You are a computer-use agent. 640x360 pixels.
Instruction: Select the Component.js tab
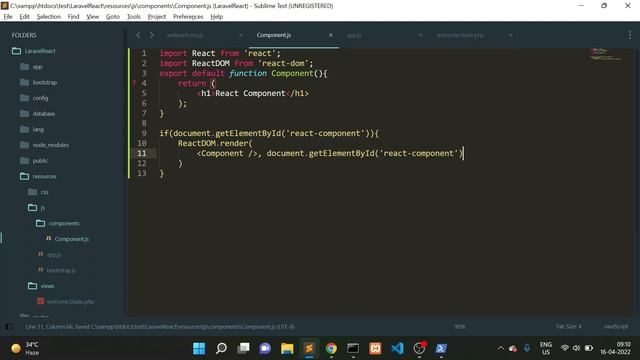point(274,35)
